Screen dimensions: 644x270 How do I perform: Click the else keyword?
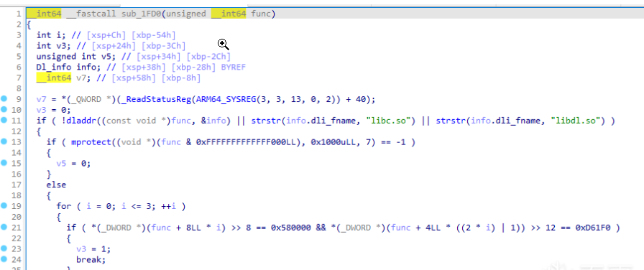tap(56, 185)
